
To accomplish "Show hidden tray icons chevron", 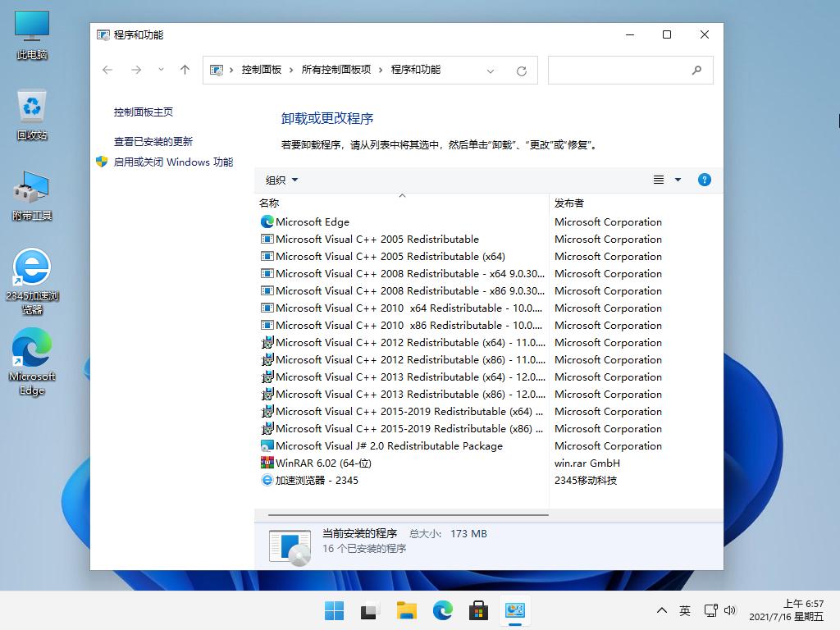I will [x=662, y=610].
